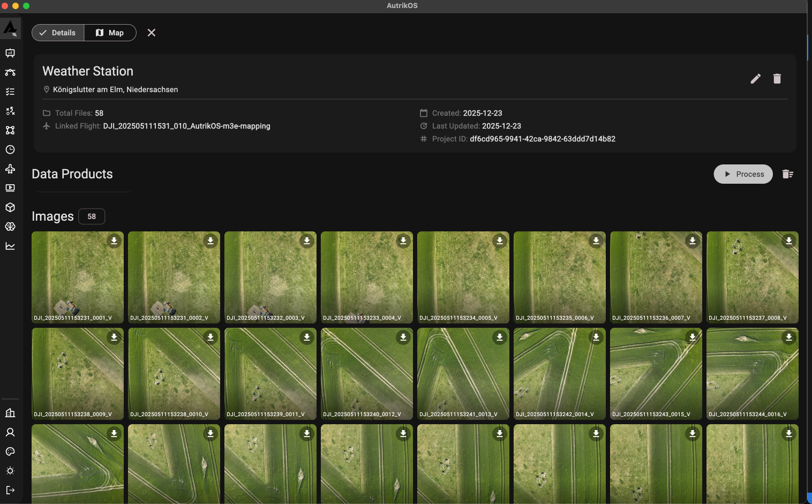Screen dimensions: 812x504
Task: Switch to the Map tab
Action: (x=110, y=33)
